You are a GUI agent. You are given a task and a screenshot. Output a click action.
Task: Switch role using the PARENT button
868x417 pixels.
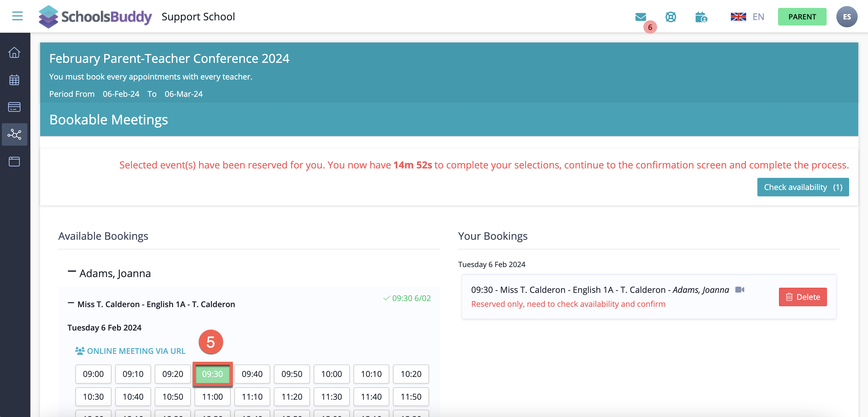(802, 16)
